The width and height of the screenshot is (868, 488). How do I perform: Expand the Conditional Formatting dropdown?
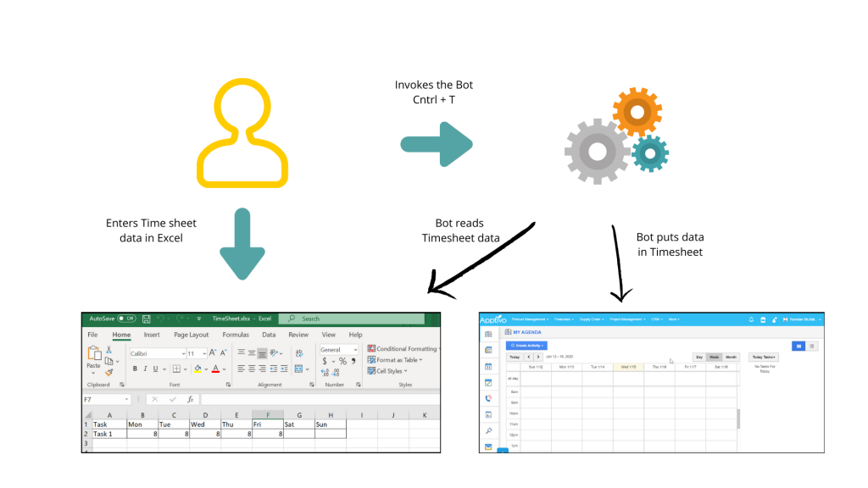coord(403,349)
